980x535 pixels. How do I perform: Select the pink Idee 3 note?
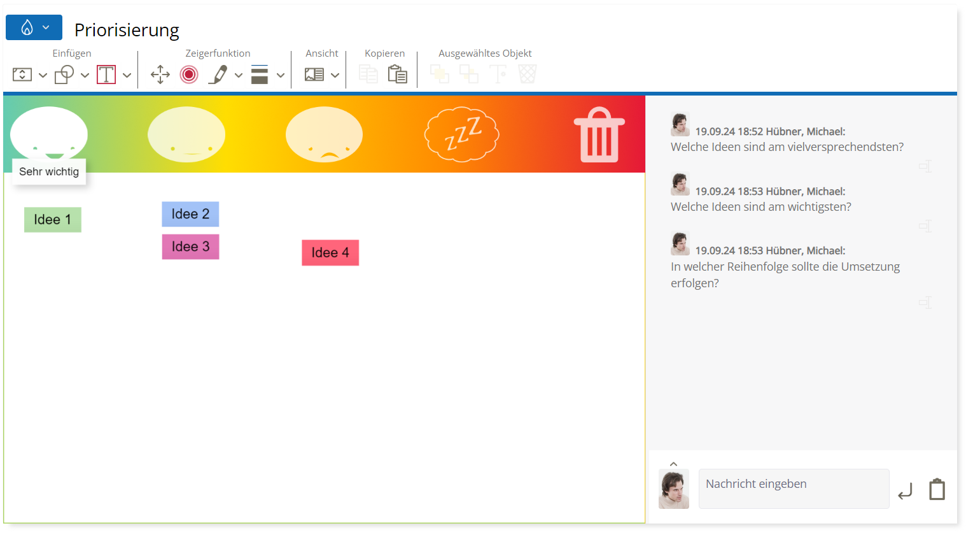click(190, 246)
